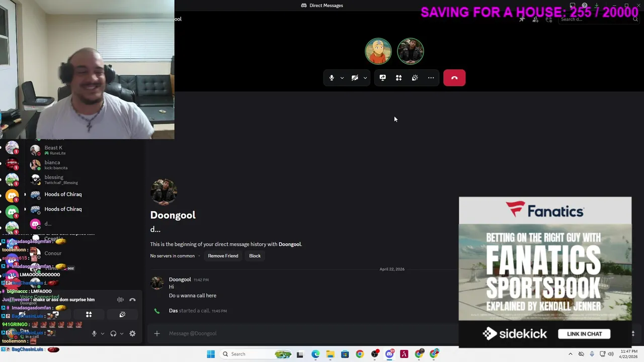Mute microphone in the user panel
Screen dimensions: 644x362
[x=94, y=333]
